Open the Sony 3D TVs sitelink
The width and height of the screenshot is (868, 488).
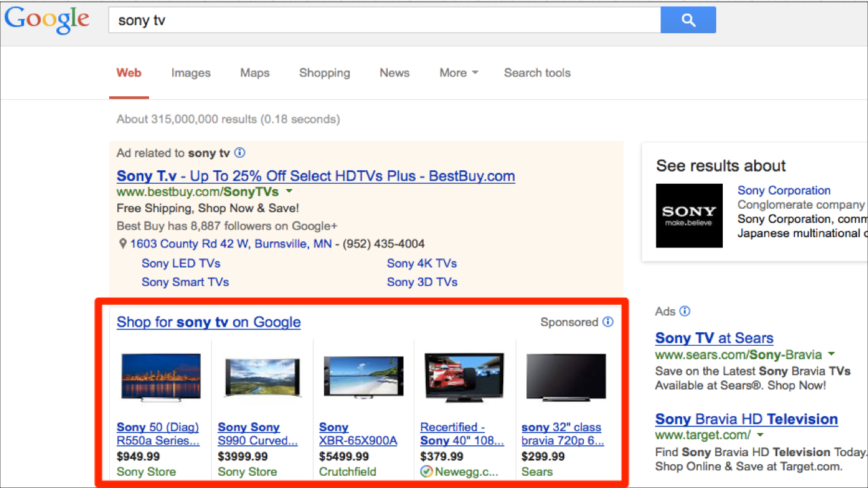[422, 282]
